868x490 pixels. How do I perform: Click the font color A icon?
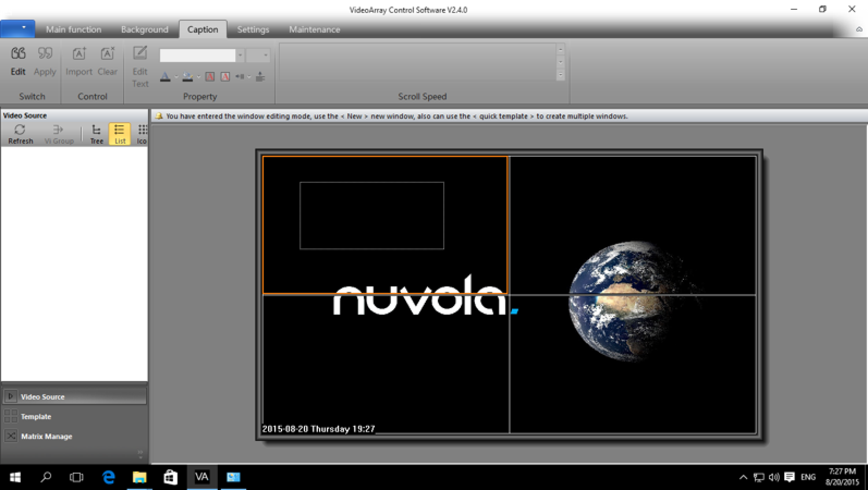point(165,77)
